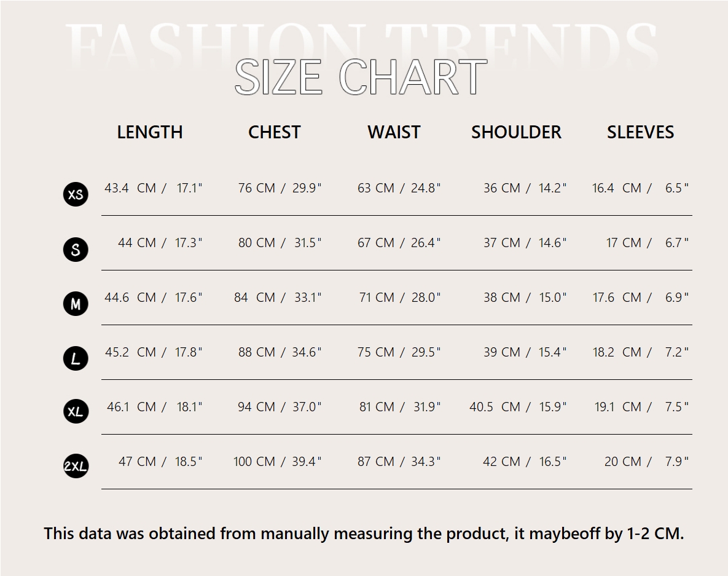
Task: Click the WAIST column header
Action: [394, 132]
